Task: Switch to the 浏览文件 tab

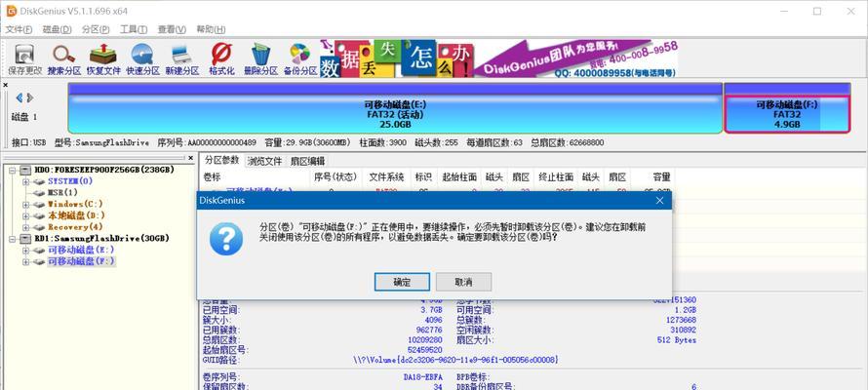Action: [x=264, y=161]
